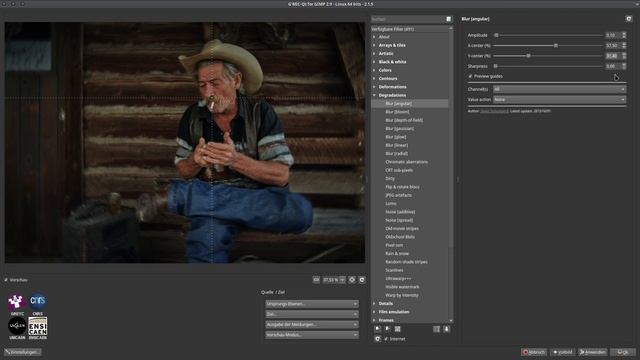Screen dimensions: 640x360
Task: Expand the Black & white category
Action: (x=374, y=62)
